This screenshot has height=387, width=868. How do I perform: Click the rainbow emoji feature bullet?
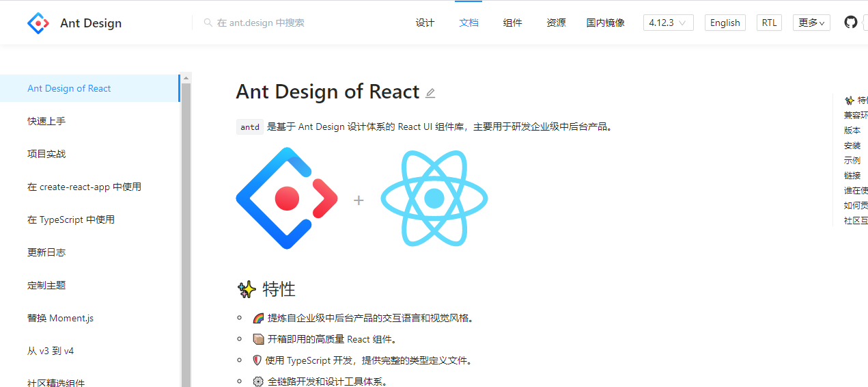258,318
